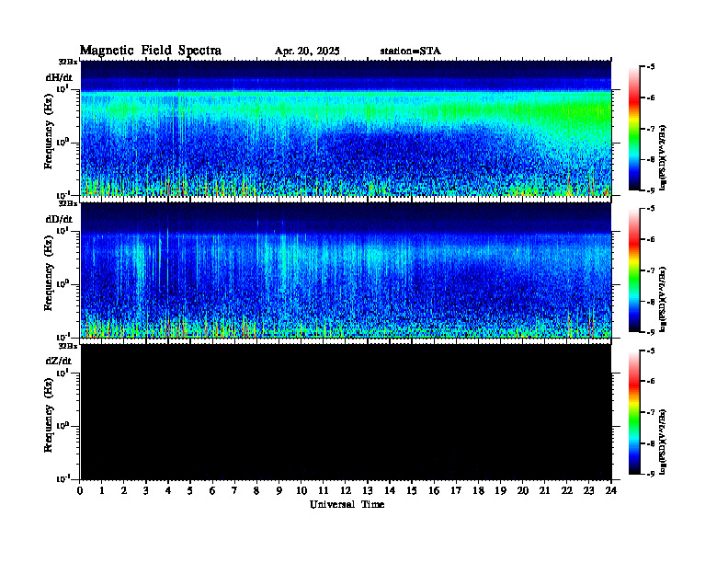Viewport: 728px width, 563px height.
Task: Click the dZ/dt panel label
Action: tap(59, 361)
